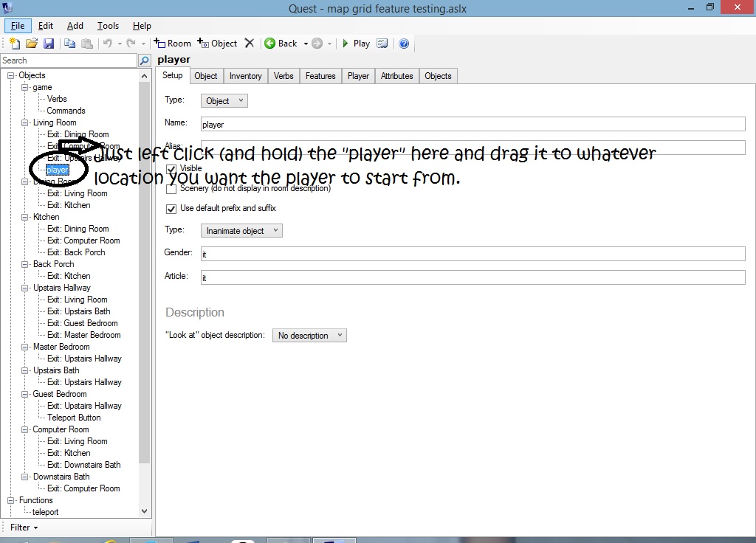This screenshot has width=756, height=543.
Task: Switch to the Attributes tab
Action: (x=396, y=76)
